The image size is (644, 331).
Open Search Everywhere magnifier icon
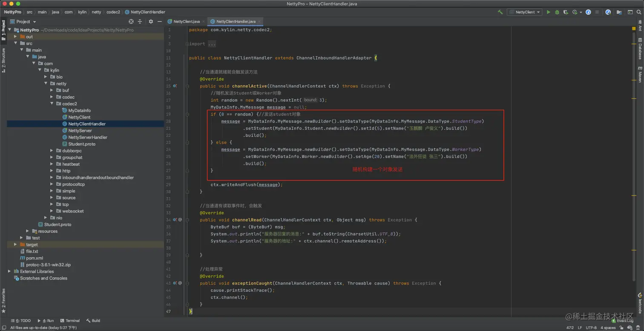(x=639, y=12)
